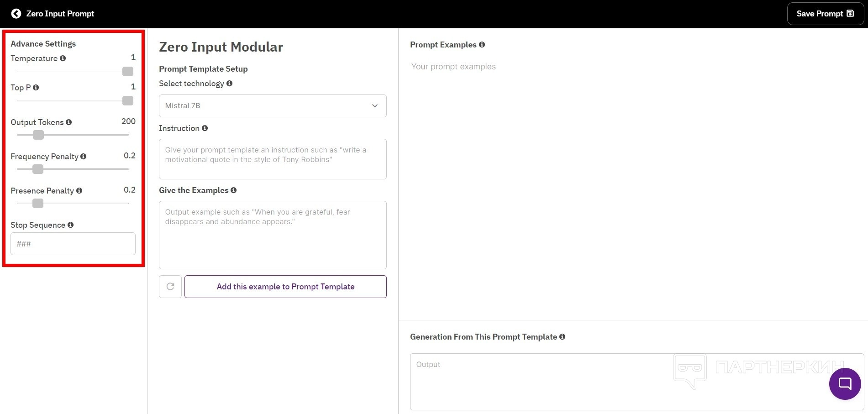Click the Select technology info icon

[x=230, y=84]
